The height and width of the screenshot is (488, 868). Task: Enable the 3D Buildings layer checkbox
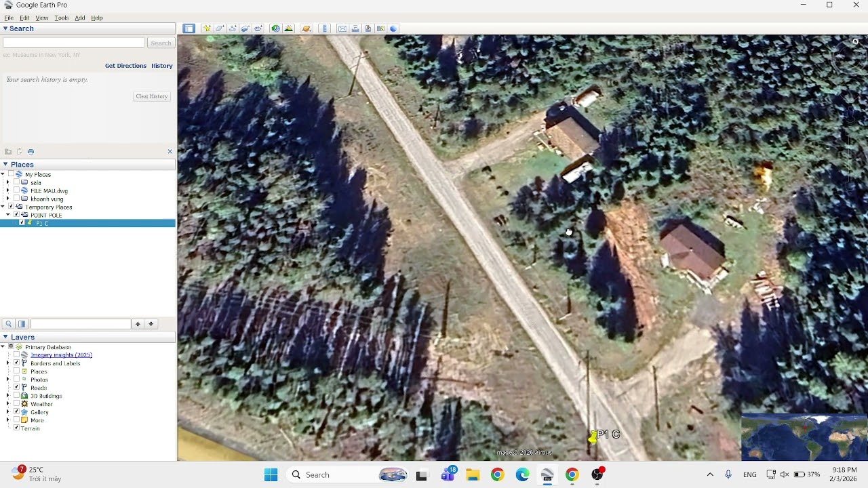pos(16,396)
